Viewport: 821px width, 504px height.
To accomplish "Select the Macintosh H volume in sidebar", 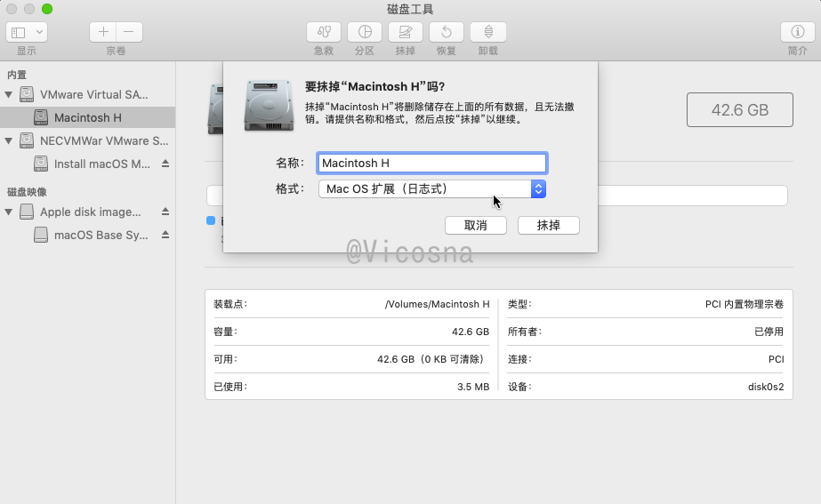I will pos(87,117).
